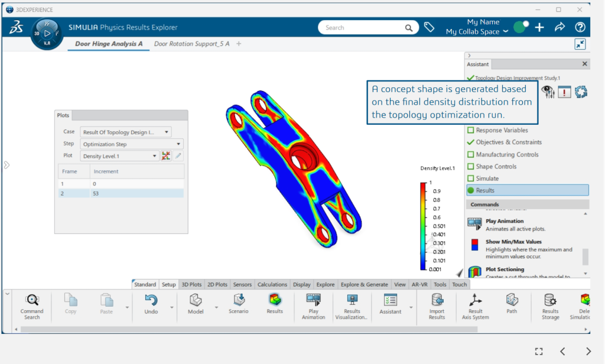Viewport: 605px width, 364px height.
Task: Click the Import Results icon
Action: click(x=437, y=300)
